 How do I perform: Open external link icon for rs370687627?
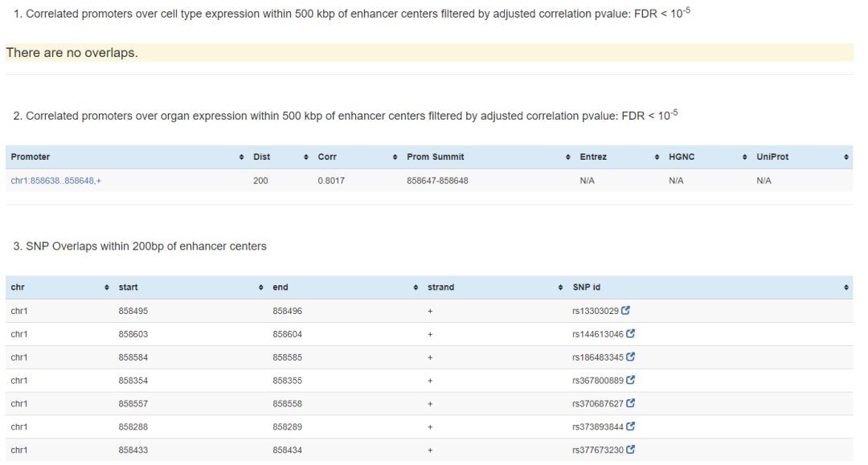coord(631,404)
